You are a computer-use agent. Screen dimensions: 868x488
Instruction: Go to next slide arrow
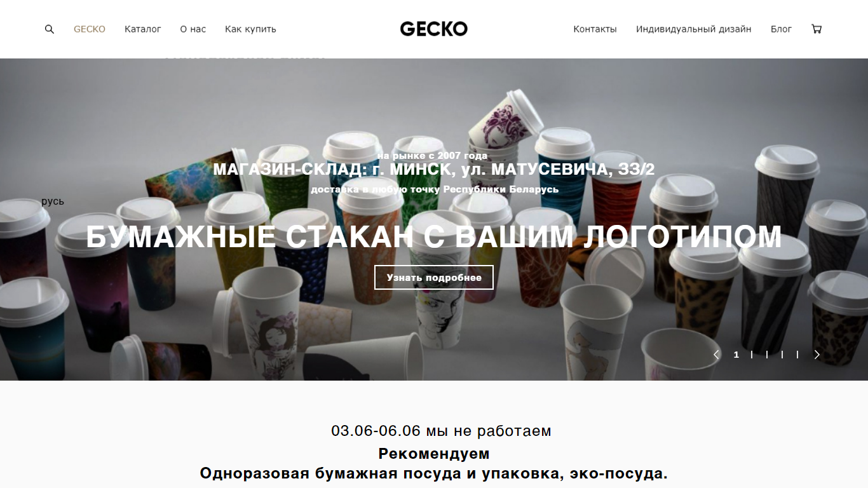coord(817,355)
